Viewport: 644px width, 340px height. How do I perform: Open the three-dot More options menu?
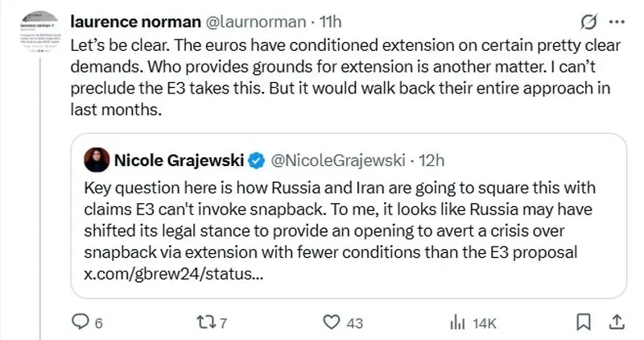[616, 21]
